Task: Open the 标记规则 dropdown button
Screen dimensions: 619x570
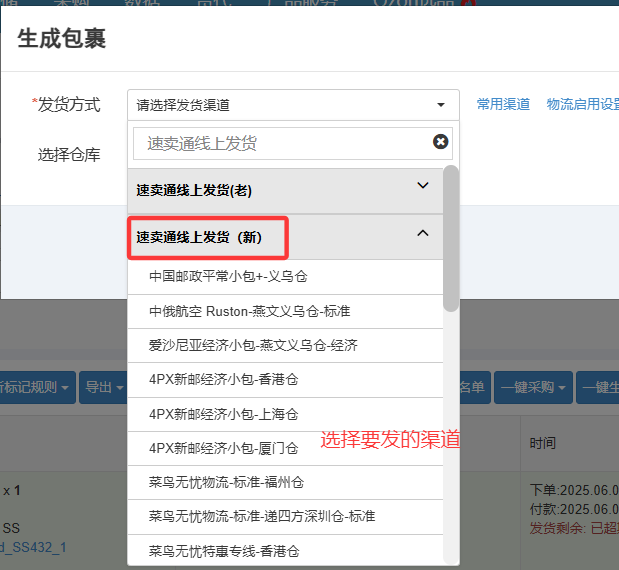Action: [36, 387]
